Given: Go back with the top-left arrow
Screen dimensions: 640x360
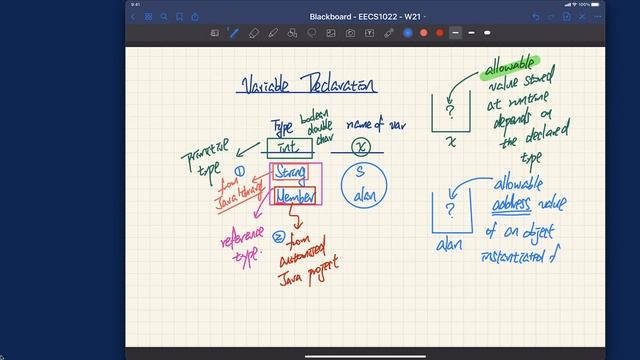Looking at the screenshot, I should [133, 17].
